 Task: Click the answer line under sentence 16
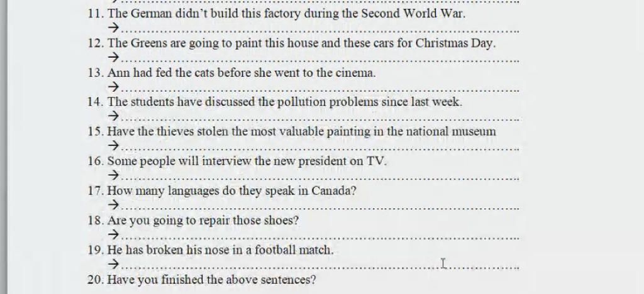tap(321, 179)
